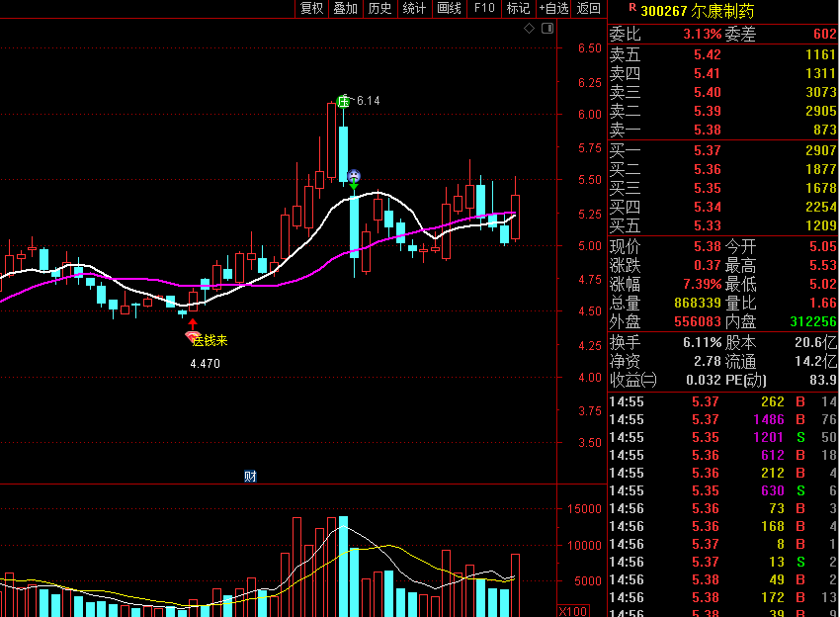Click the 最低 5.02 low price

pyautogui.click(x=823, y=284)
